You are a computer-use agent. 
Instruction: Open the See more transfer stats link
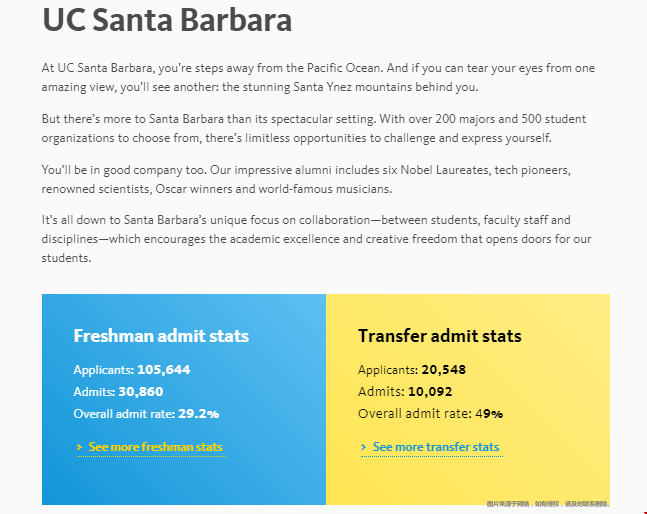[435, 447]
